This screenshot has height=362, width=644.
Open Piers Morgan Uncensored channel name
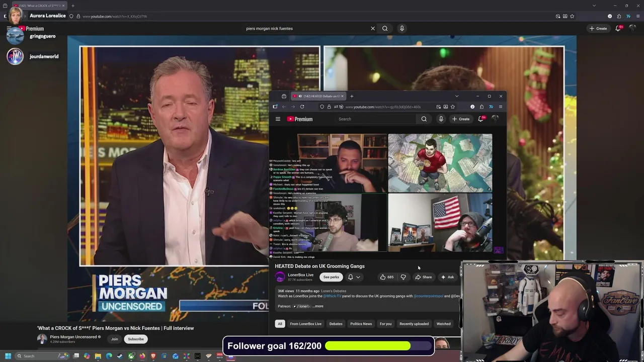73,337
